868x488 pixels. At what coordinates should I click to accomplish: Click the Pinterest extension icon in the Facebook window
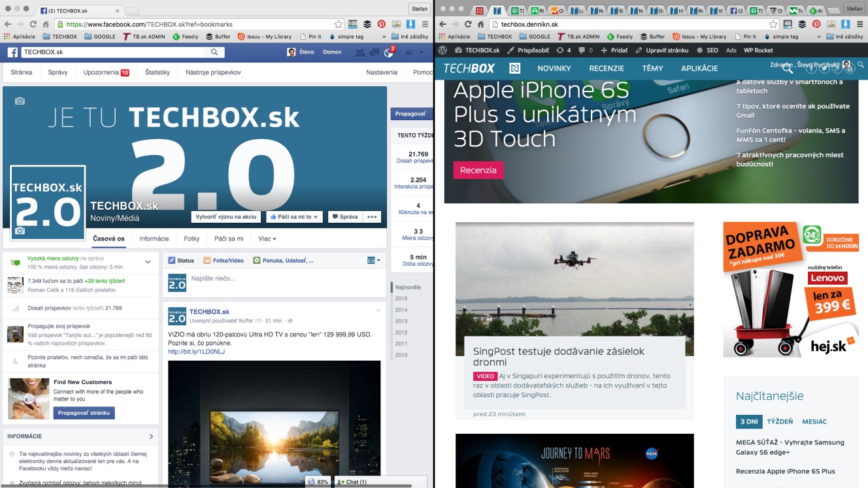click(x=382, y=24)
